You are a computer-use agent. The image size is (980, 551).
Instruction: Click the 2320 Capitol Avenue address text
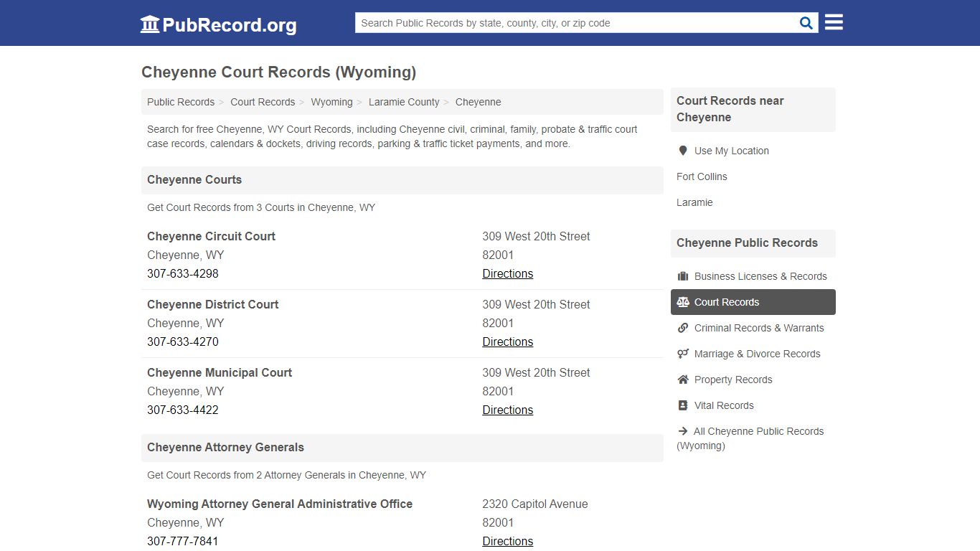tap(535, 504)
